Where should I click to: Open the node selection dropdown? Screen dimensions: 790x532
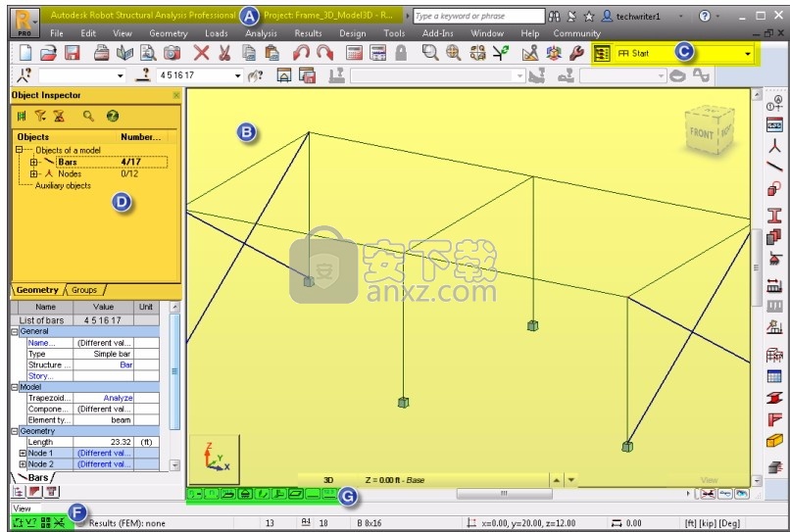pyautogui.click(x=120, y=75)
